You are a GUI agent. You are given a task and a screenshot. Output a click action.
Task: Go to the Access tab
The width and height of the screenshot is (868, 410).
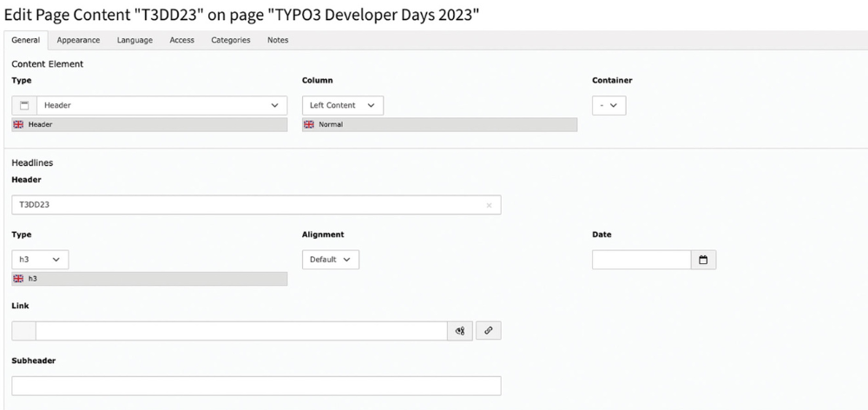coord(182,40)
